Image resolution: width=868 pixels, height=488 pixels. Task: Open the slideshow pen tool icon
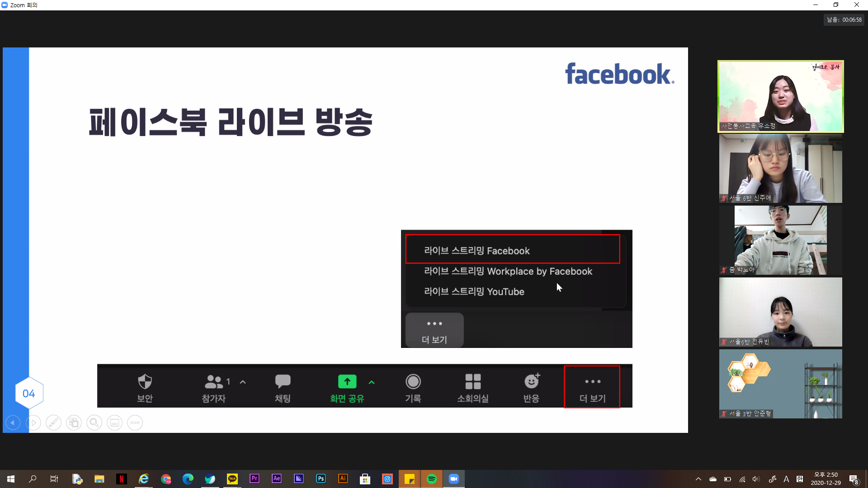[x=53, y=423]
